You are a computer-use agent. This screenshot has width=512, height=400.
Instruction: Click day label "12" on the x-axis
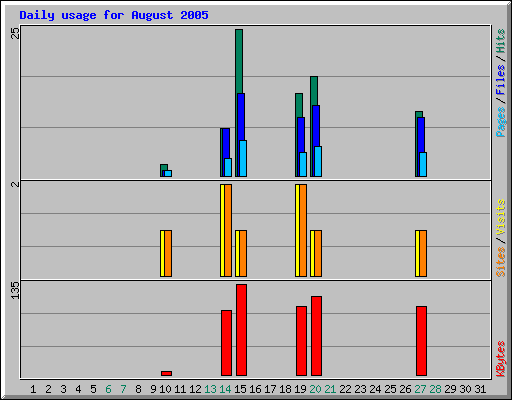195,389
